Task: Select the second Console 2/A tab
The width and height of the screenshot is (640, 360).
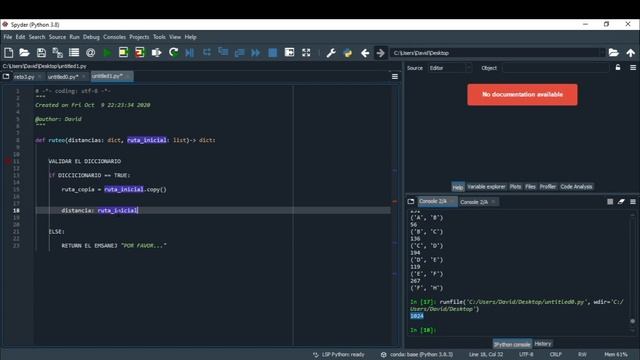Action: 473,202
